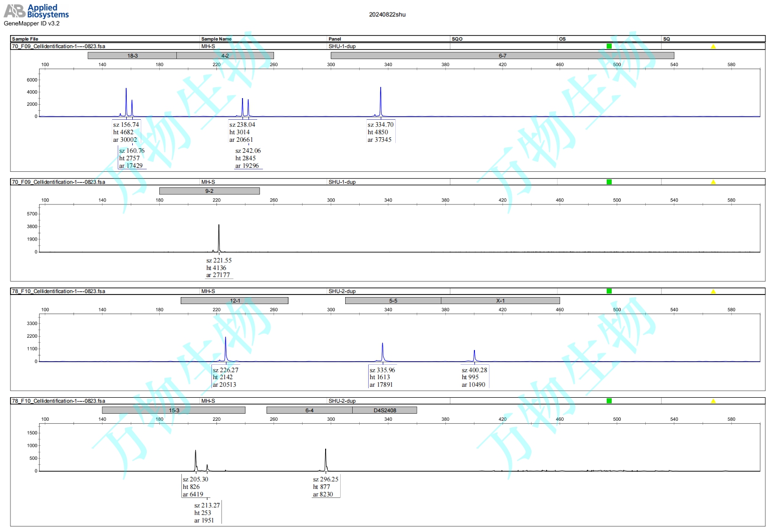769x532 pixels.
Task: Select the 6-7 marker range bar
Action: point(502,56)
